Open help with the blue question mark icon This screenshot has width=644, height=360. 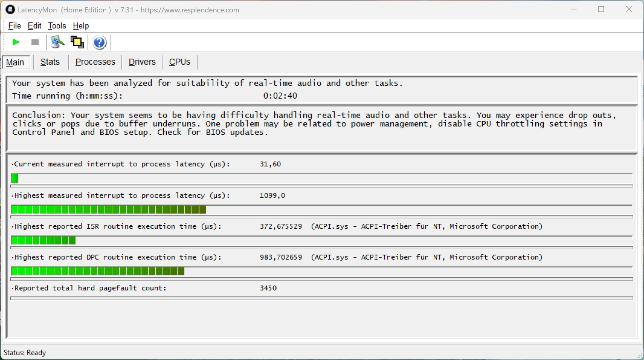(99, 43)
